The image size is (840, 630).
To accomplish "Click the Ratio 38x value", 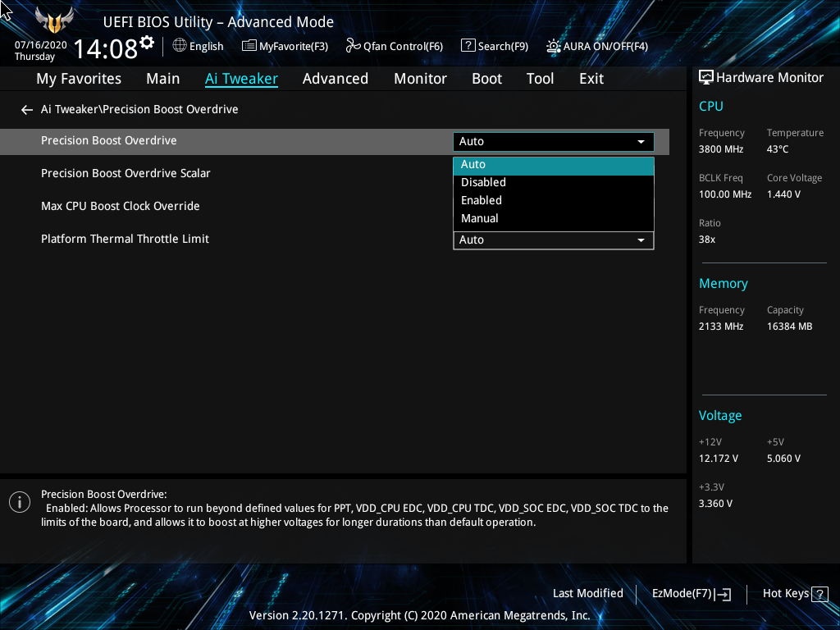I will click(x=707, y=240).
